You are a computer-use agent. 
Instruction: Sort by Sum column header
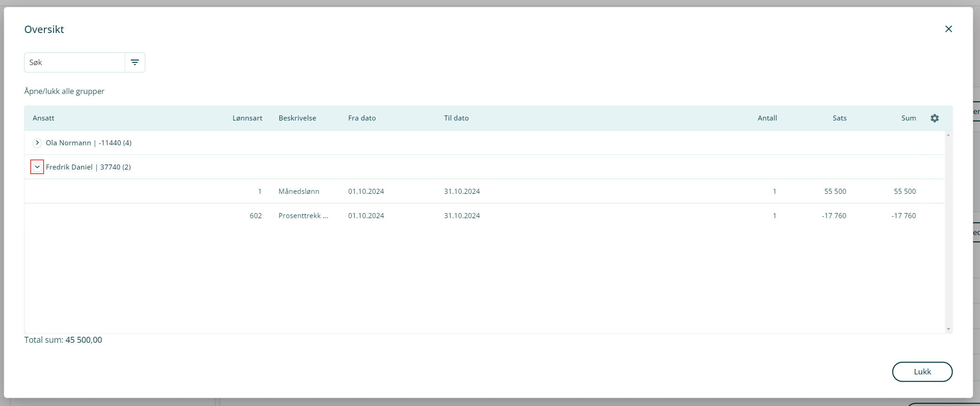click(x=908, y=118)
